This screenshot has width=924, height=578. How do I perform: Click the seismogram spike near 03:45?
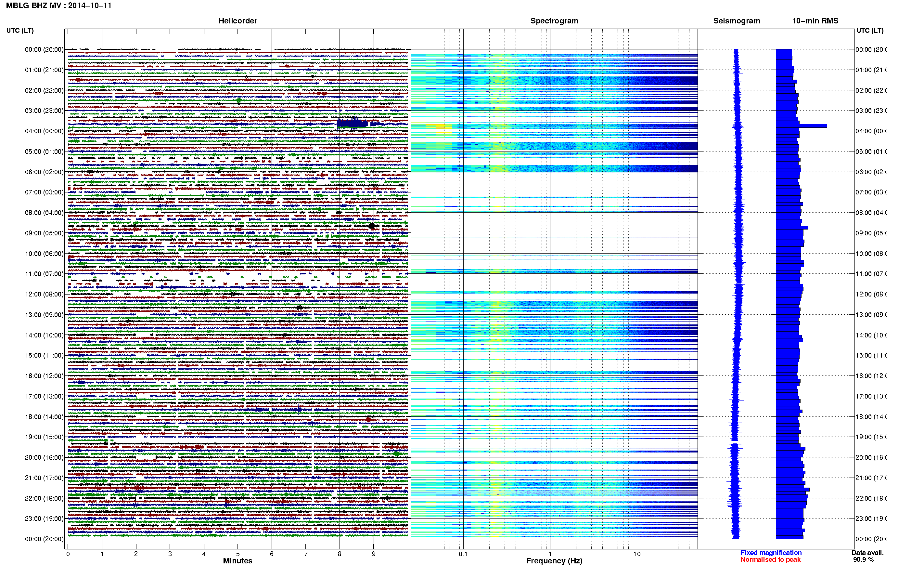(738, 127)
